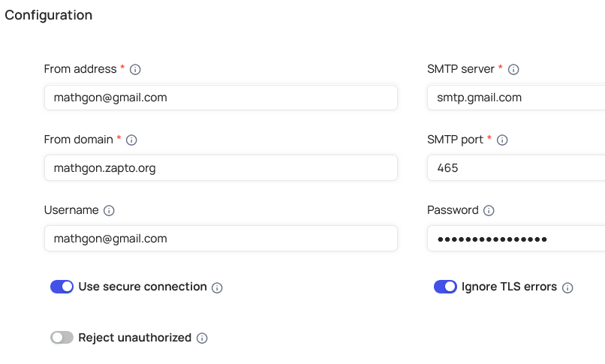Click the Reject unauthorized info icon
Viewport: 605px width, 364px height.
(x=202, y=338)
